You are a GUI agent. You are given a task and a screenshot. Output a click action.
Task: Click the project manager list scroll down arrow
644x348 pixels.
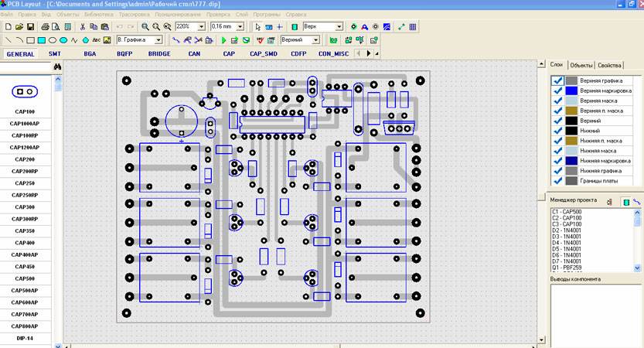coord(637,268)
